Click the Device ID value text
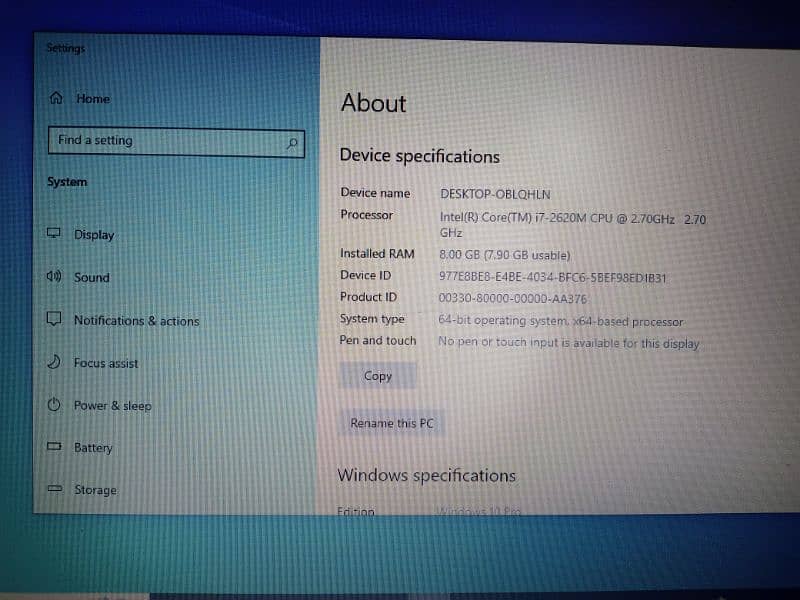800x600 pixels. [552, 278]
